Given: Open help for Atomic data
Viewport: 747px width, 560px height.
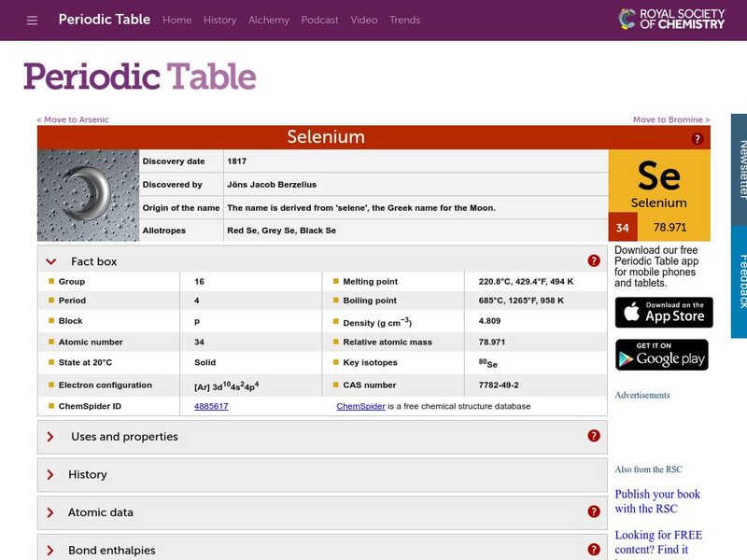Looking at the screenshot, I should tap(594, 511).
